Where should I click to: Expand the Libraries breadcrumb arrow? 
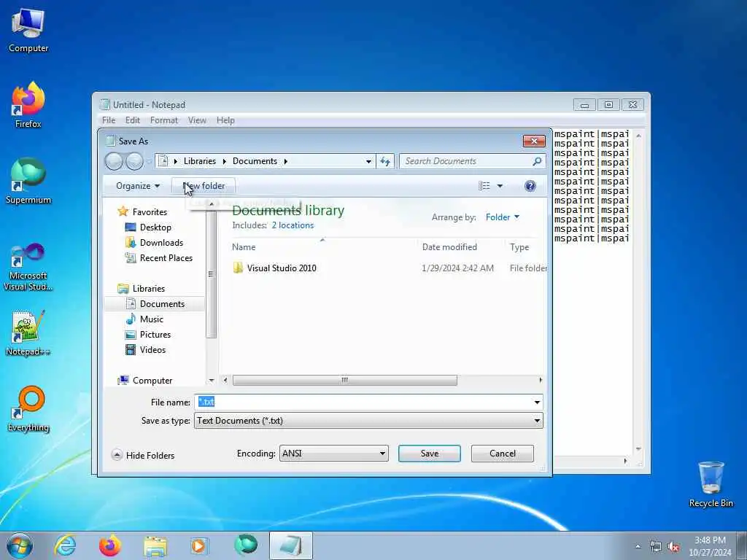[225, 161]
